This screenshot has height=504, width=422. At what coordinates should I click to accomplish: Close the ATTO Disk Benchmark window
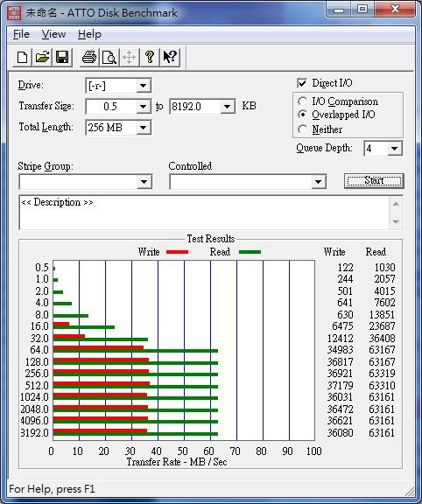[x=395, y=10]
